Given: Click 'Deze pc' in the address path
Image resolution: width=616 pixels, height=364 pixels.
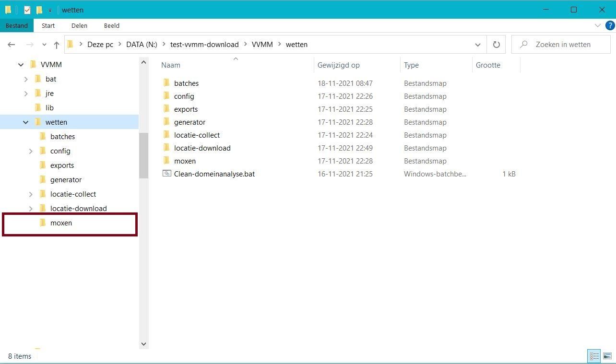Looking at the screenshot, I should click(x=100, y=44).
